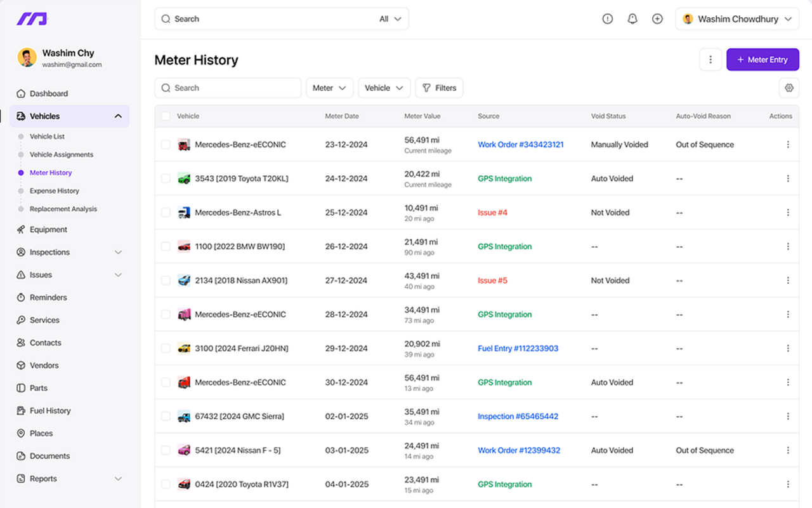This screenshot has width=812, height=508.
Task: Click the Meter Entry button
Action: point(762,60)
